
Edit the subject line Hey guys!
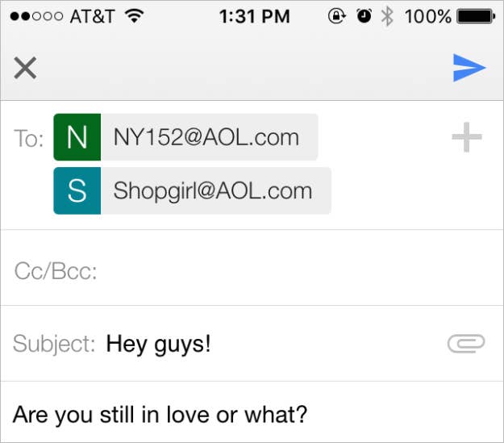(x=158, y=345)
